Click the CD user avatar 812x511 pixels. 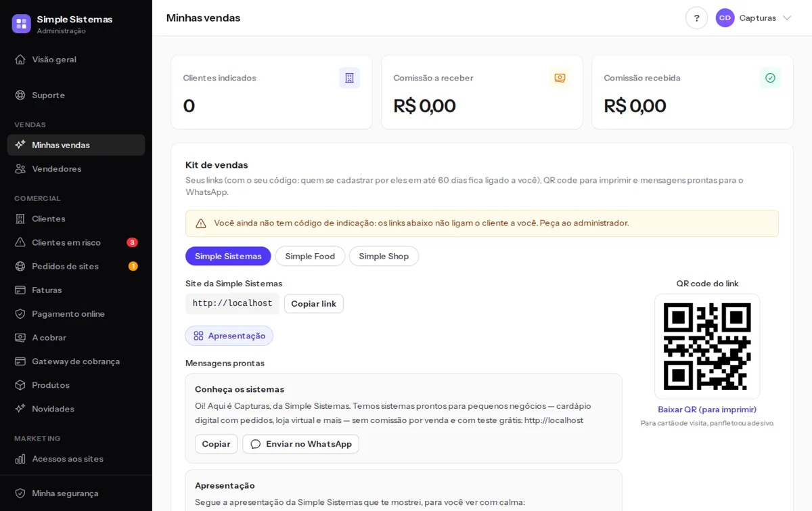click(x=725, y=18)
